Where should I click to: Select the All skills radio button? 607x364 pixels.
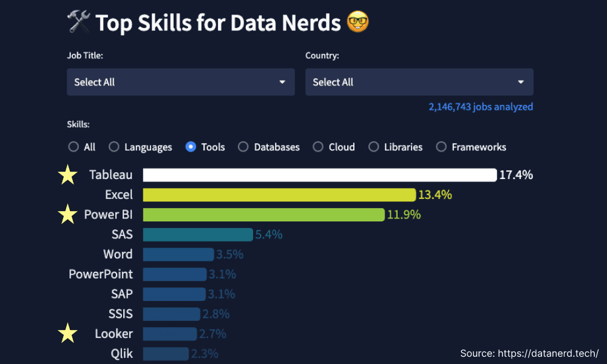tap(73, 147)
